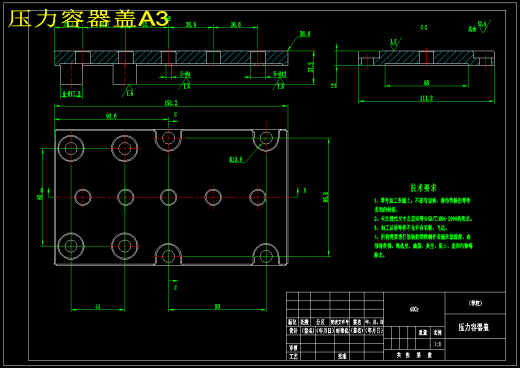
Task: Select the 95.8 vertical dimension at right
Action: [326, 197]
